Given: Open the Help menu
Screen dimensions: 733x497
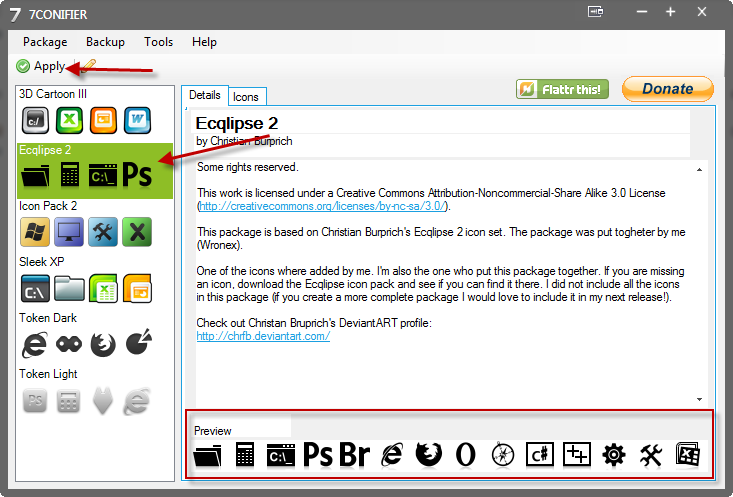Looking at the screenshot, I should (x=204, y=42).
